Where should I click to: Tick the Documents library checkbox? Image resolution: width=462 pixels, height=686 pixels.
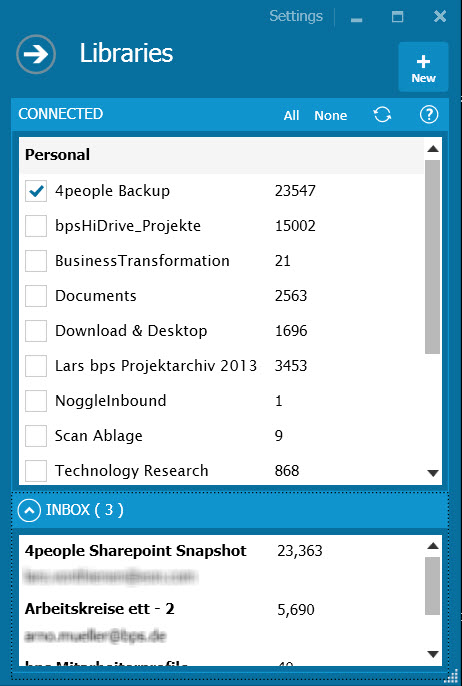pos(36,296)
